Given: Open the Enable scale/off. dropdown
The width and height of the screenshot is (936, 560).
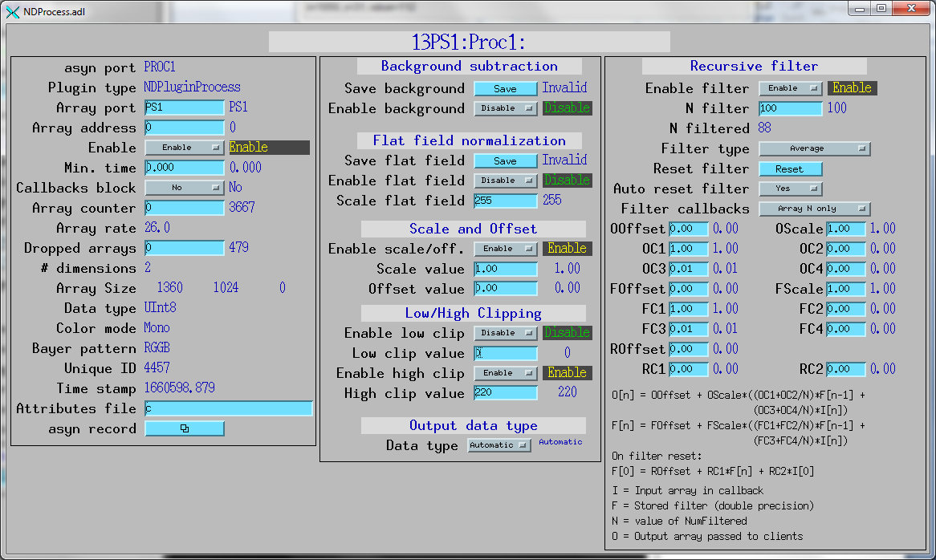Looking at the screenshot, I should (505, 249).
